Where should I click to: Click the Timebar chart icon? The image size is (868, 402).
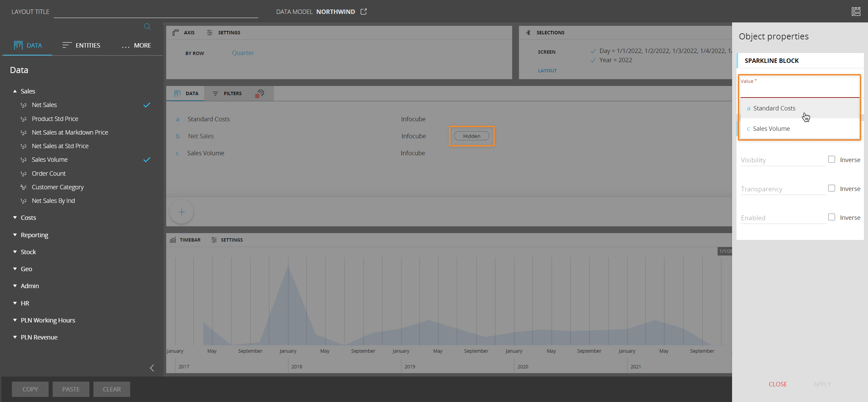coord(173,240)
